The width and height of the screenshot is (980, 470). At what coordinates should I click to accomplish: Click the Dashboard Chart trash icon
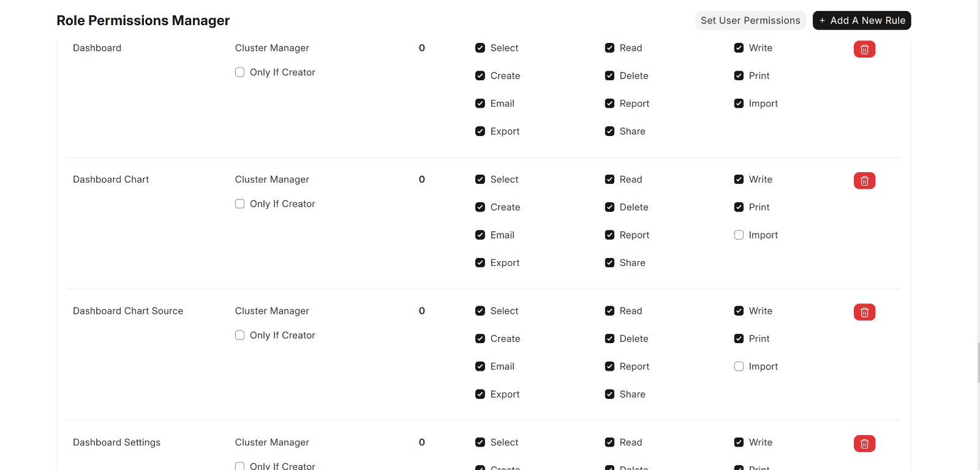[x=864, y=181]
